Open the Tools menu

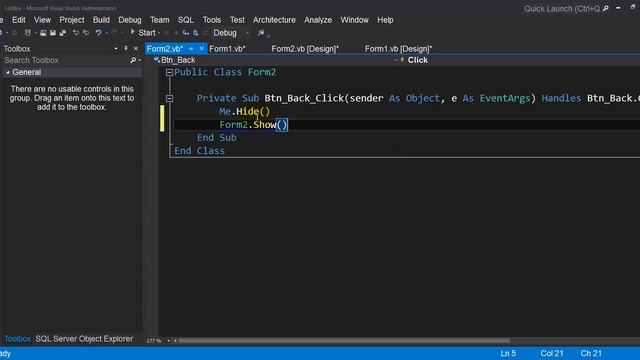tap(212, 20)
